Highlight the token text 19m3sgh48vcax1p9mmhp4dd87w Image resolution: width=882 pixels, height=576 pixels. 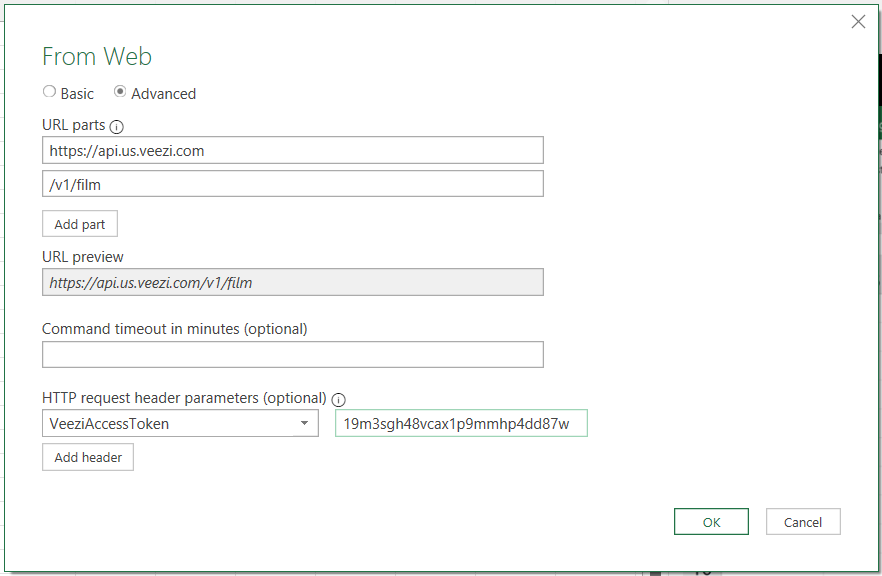pos(461,423)
